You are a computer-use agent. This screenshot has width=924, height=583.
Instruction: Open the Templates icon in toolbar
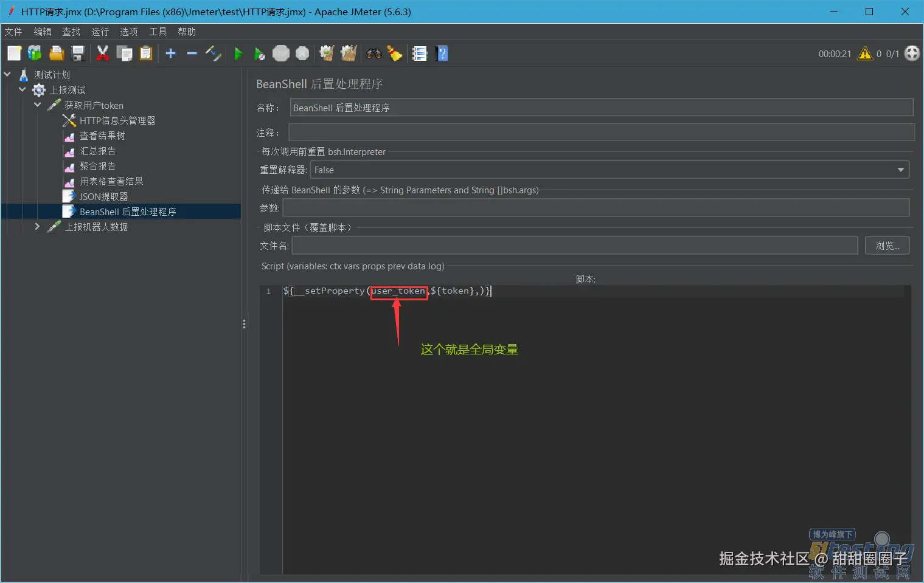click(x=35, y=53)
